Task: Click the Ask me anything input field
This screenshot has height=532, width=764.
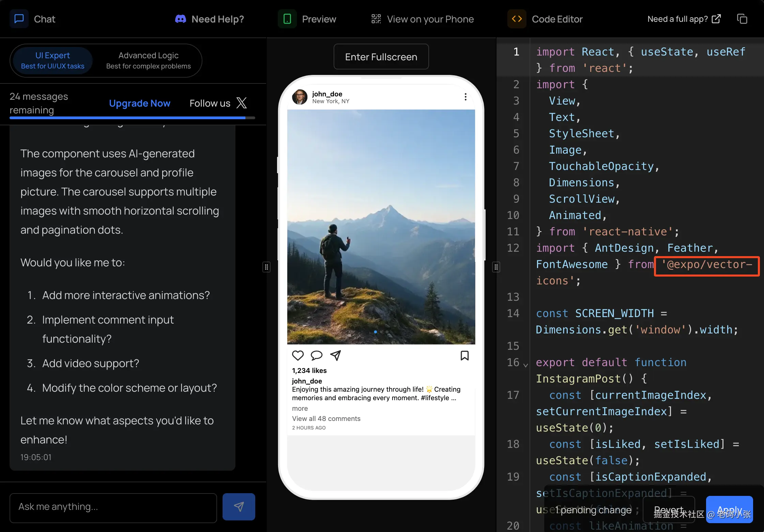Action: point(113,506)
